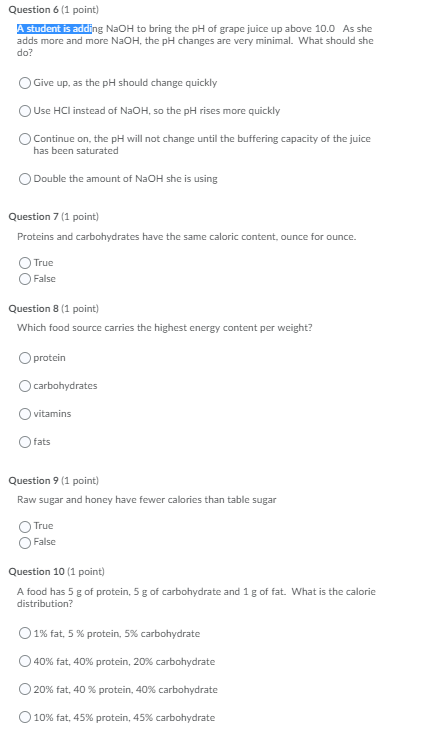
Task: Choose 'fats' as highest energy source
Action: tap(25, 442)
